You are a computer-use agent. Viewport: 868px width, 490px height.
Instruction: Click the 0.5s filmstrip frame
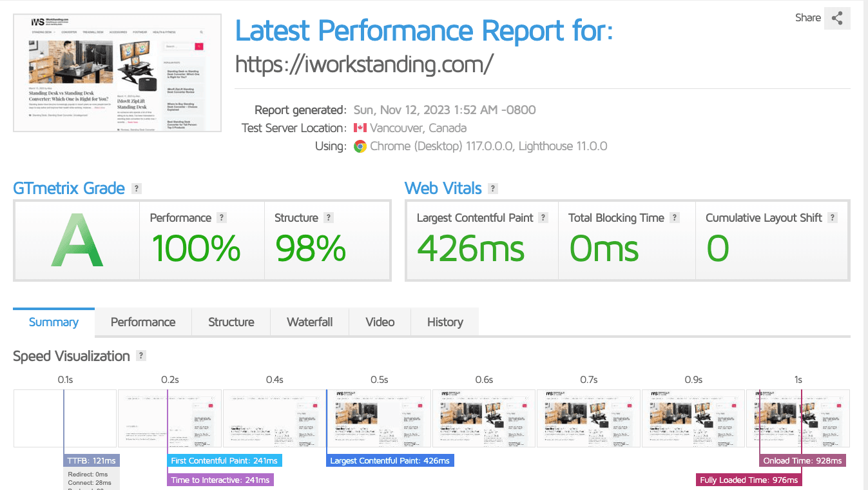click(x=379, y=418)
